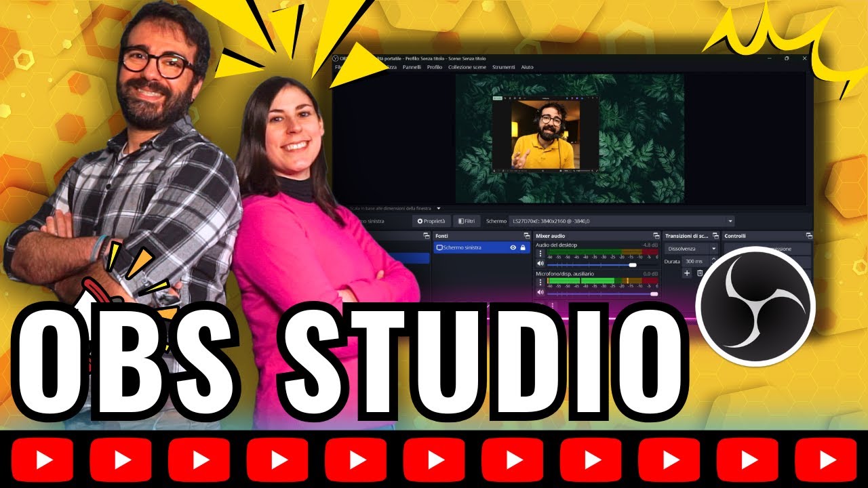The height and width of the screenshot is (488, 868).
Task: Undock the Transizioni di scena panel
Action: (x=715, y=236)
